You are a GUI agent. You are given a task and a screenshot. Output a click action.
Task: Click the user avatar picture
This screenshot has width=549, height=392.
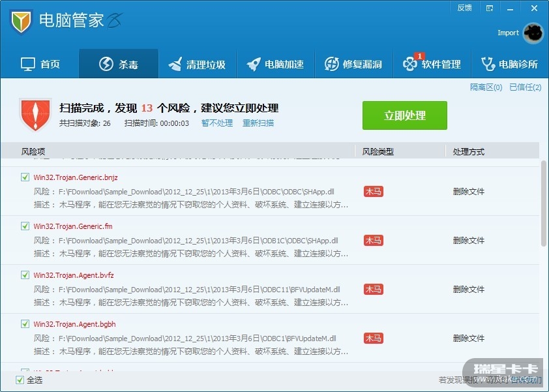coord(533,33)
